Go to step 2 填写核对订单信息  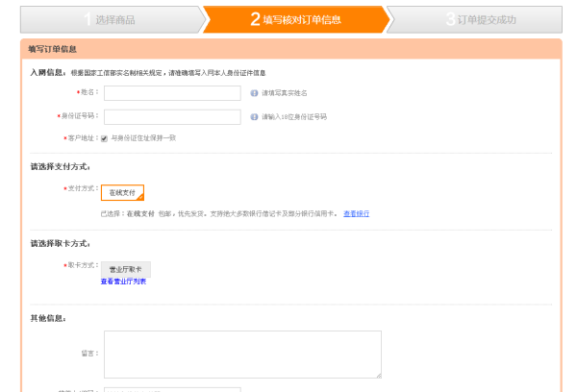tap(295, 19)
